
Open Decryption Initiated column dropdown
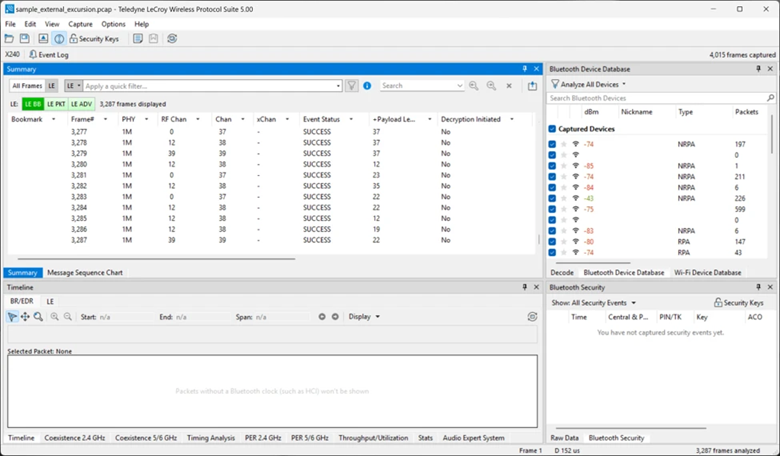tap(511, 119)
